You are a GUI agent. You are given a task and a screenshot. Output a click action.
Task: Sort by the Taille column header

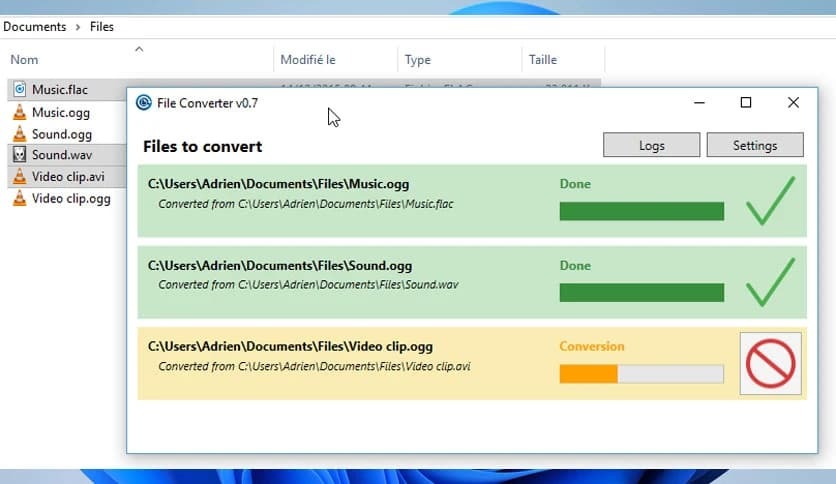coord(543,60)
